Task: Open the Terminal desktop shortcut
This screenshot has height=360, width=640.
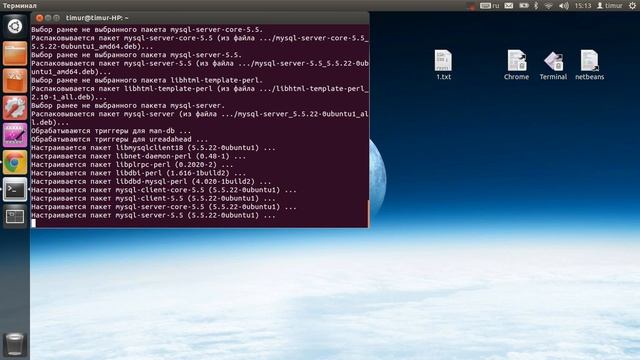Action: pos(553,65)
